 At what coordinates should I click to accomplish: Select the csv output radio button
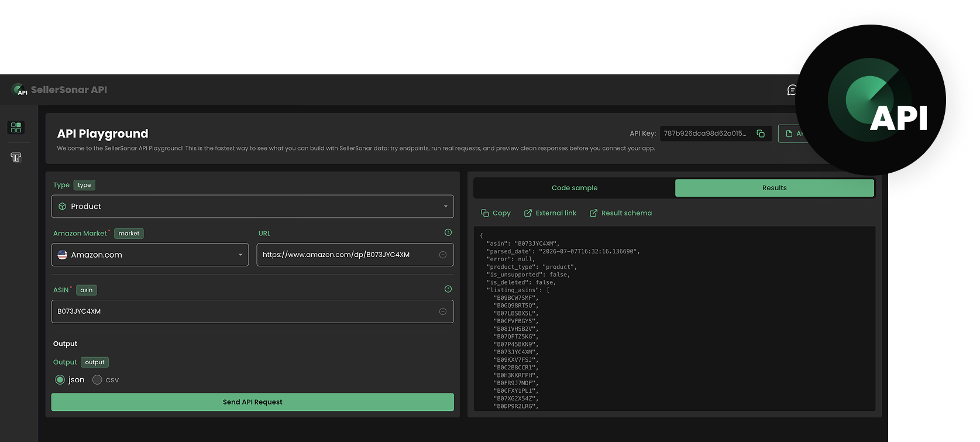pyautogui.click(x=97, y=380)
